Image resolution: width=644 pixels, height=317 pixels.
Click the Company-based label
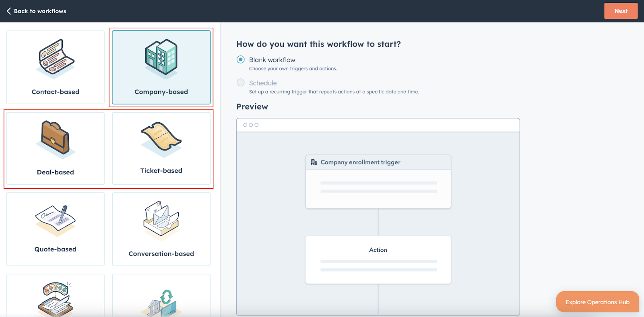[x=161, y=92]
